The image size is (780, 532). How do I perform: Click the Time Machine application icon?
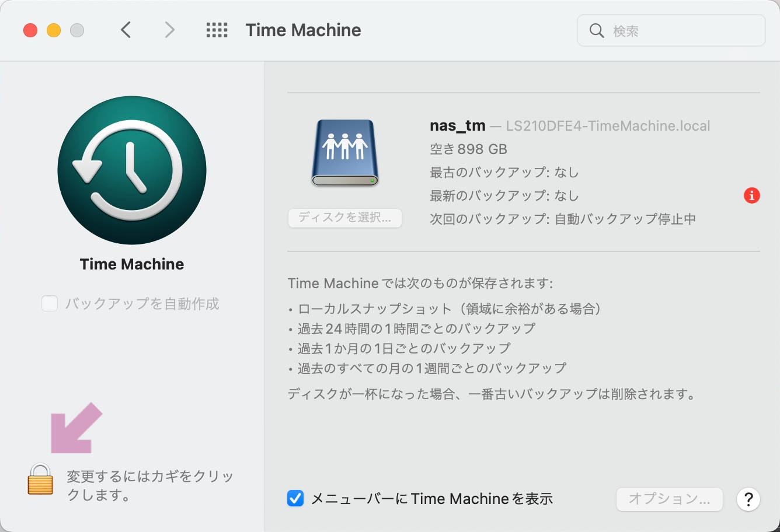click(131, 170)
